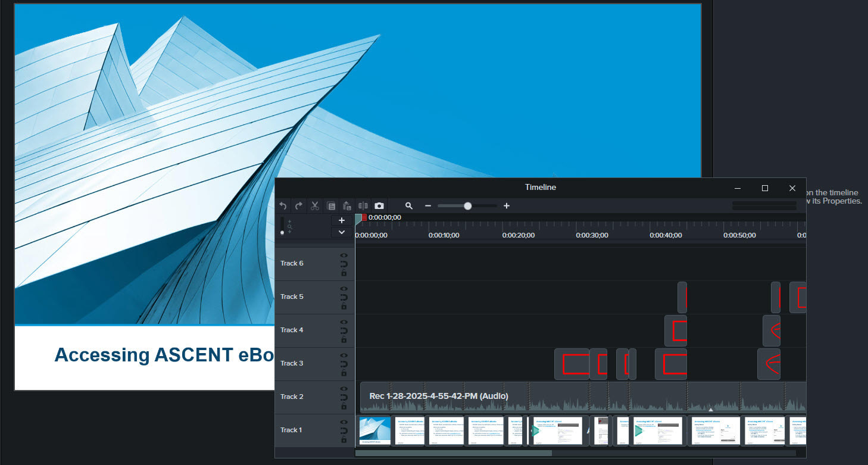The image size is (868, 465).
Task: Hide Track 4 using its eye icon
Action: coord(344,322)
